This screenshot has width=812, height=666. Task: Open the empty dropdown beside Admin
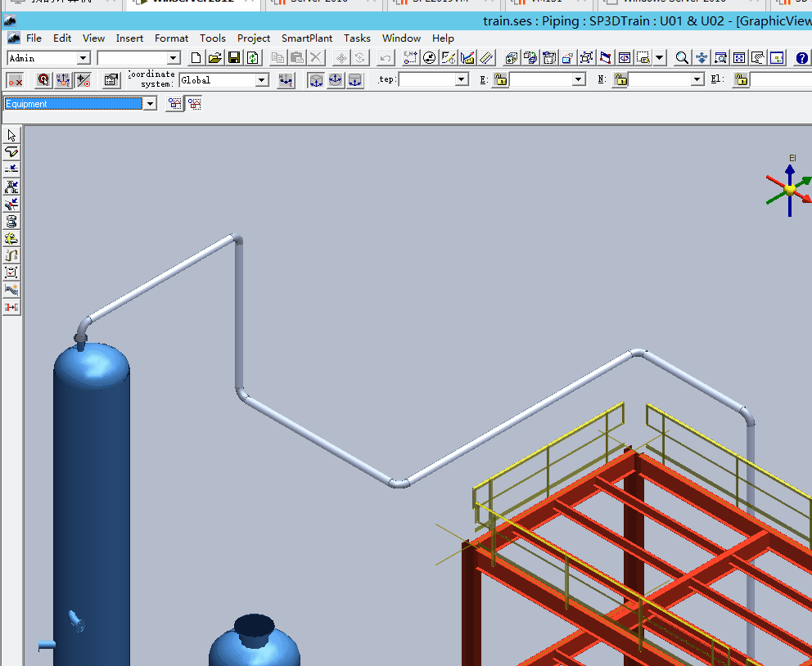[x=174, y=58]
